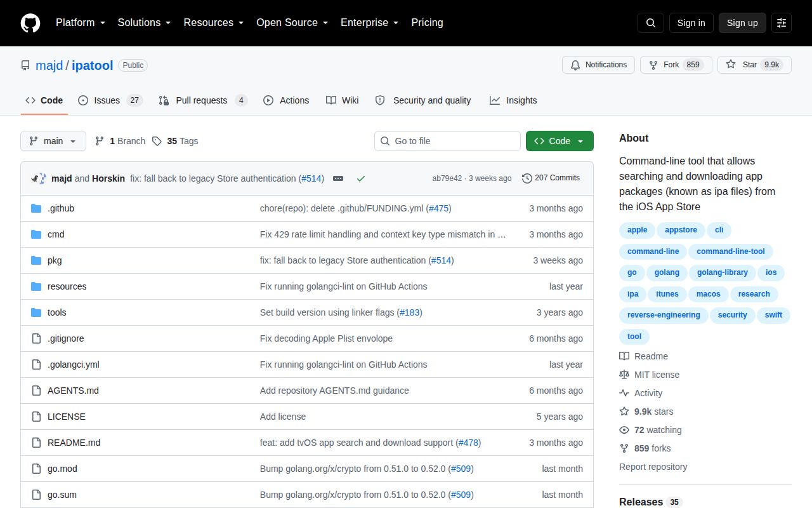
Task: Select the Code repository tab
Action: (44, 100)
